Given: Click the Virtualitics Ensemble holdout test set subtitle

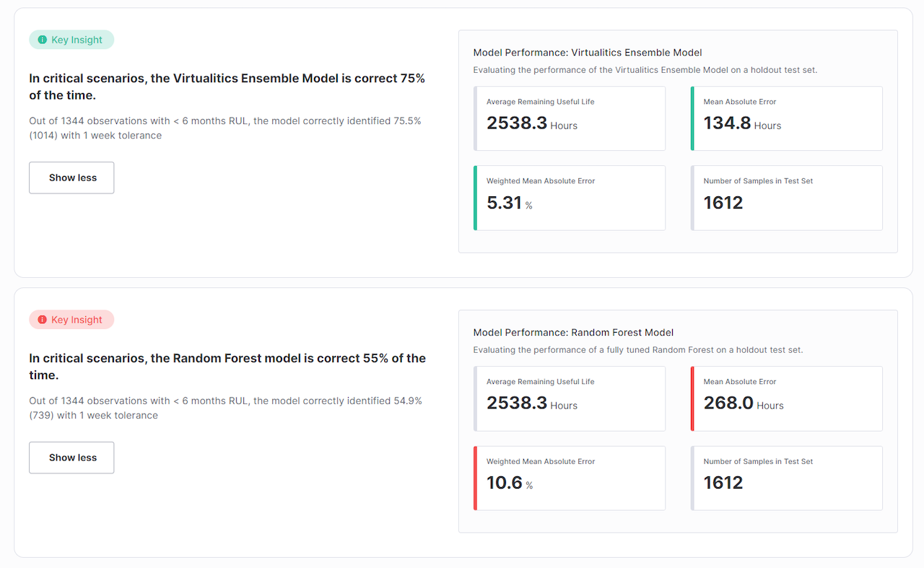Looking at the screenshot, I should pyautogui.click(x=645, y=70).
